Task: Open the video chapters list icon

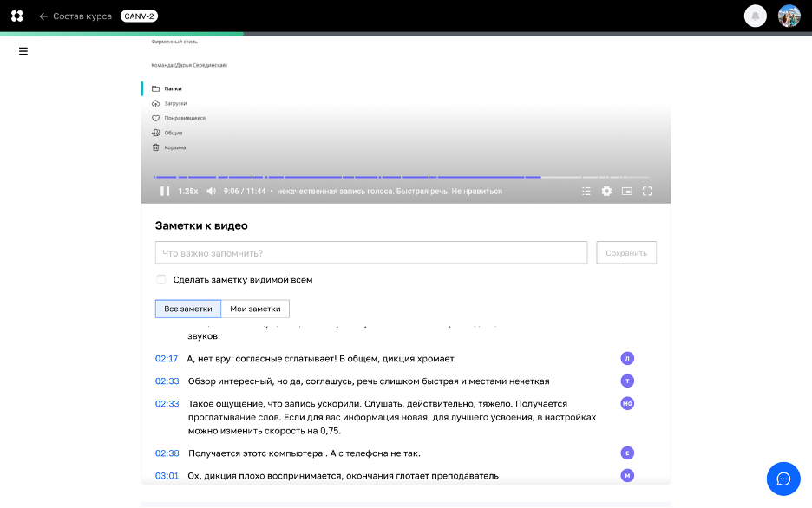Action: pyautogui.click(x=586, y=191)
